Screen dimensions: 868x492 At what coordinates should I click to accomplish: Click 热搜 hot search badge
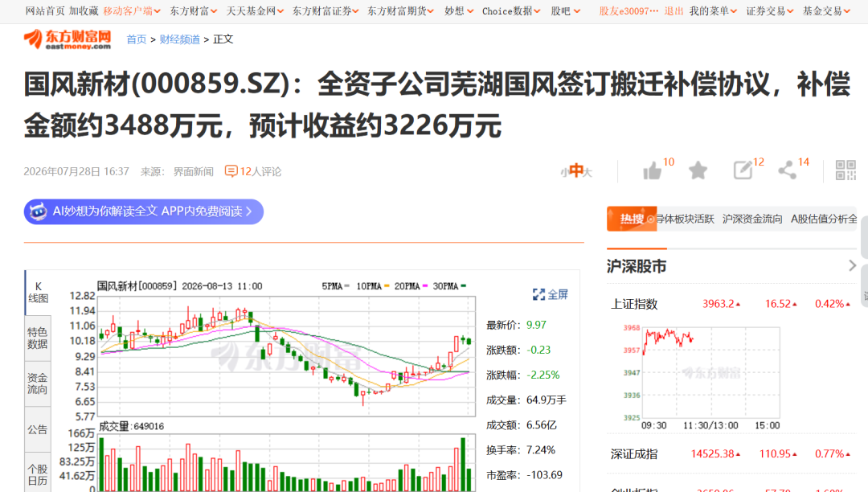(632, 219)
